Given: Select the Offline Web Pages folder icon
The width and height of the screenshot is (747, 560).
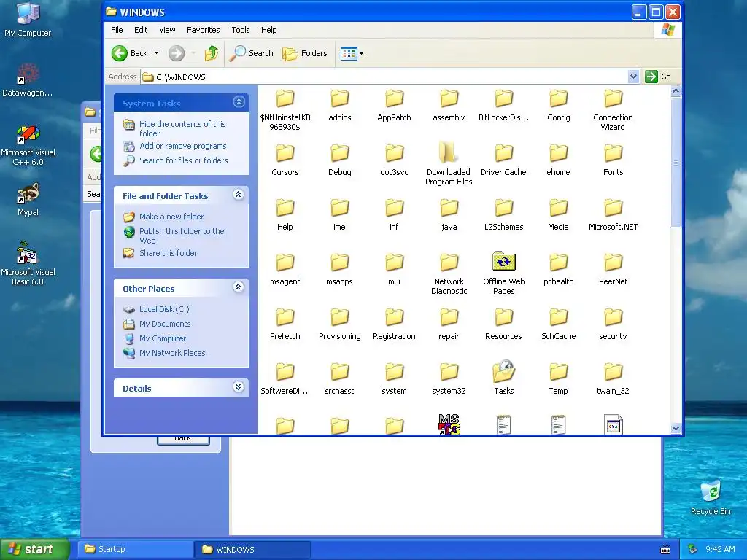Looking at the screenshot, I should 503,262.
